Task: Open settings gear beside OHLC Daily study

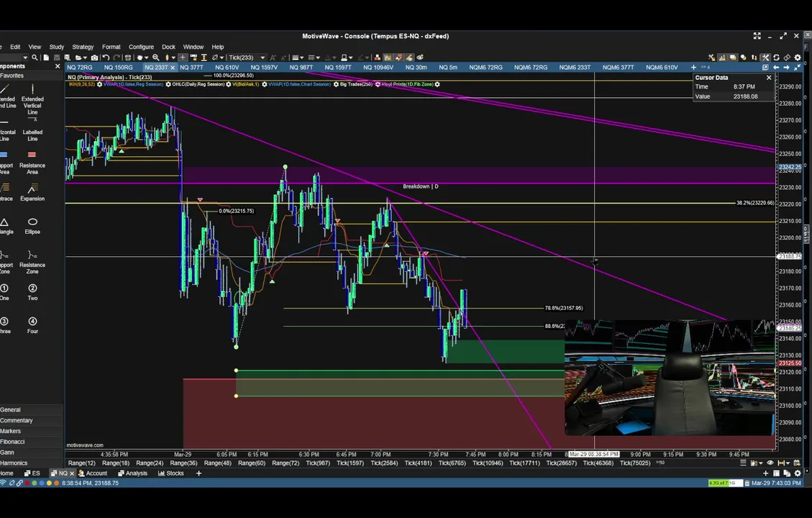Action: 229,84
